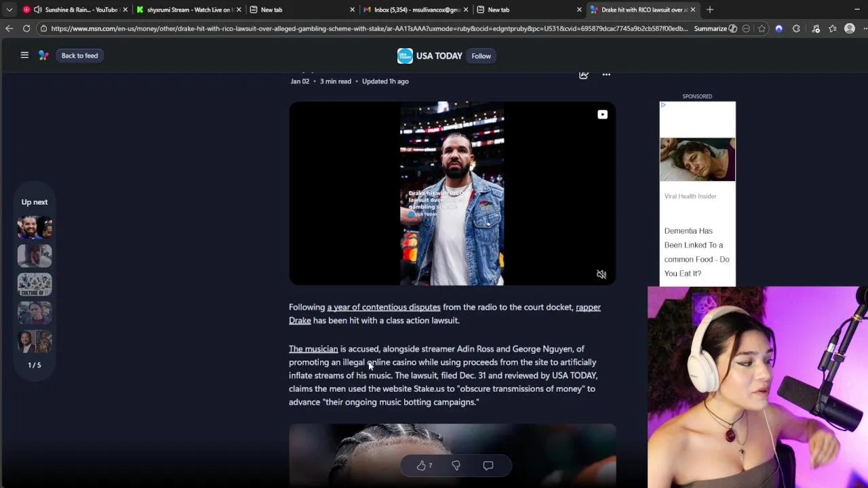The width and height of the screenshot is (868, 488).
Task: Open the 'Culture of' Up next thumbnail
Action: click(x=35, y=284)
